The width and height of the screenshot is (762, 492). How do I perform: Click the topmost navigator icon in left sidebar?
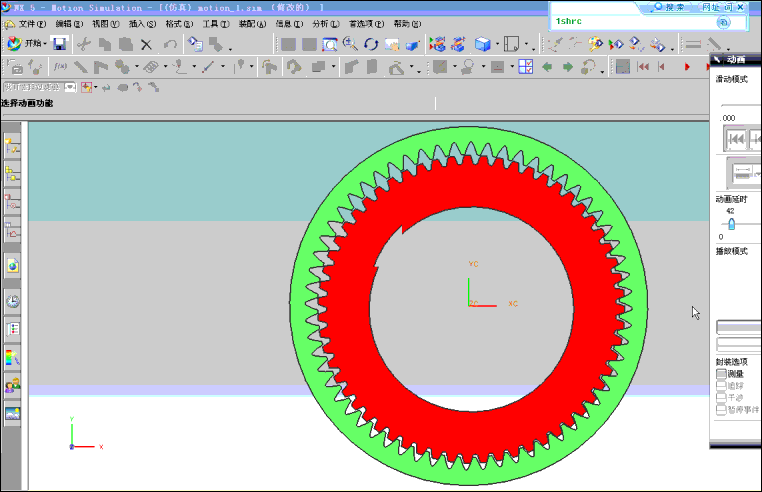(13, 146)
